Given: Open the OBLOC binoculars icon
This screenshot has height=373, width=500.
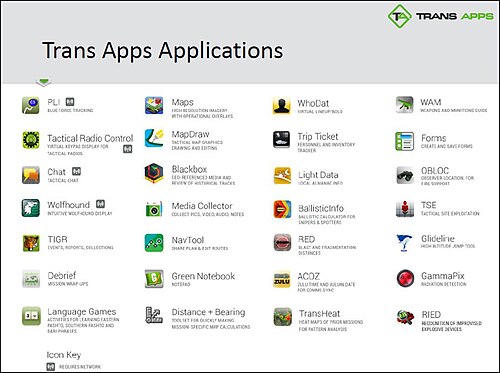Looking at the screenshot, I should [x=405, y=175].
